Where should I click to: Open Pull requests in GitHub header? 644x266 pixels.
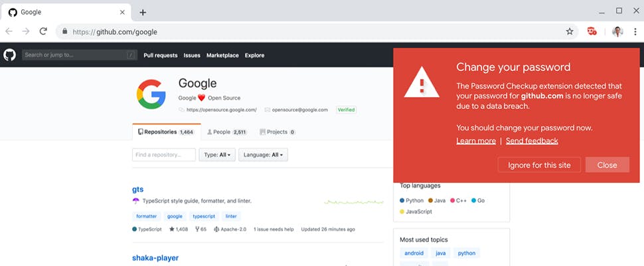pyautogui.click(x=161, y=55)
